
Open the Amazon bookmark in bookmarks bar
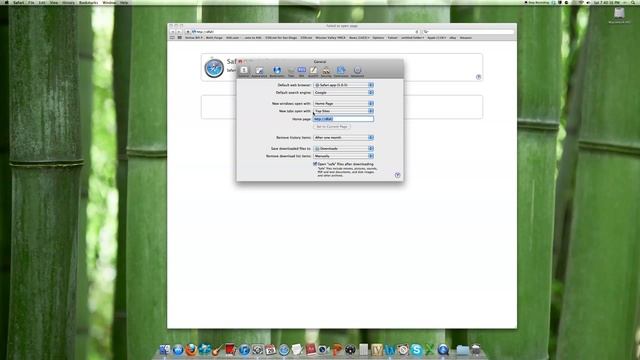466,38
